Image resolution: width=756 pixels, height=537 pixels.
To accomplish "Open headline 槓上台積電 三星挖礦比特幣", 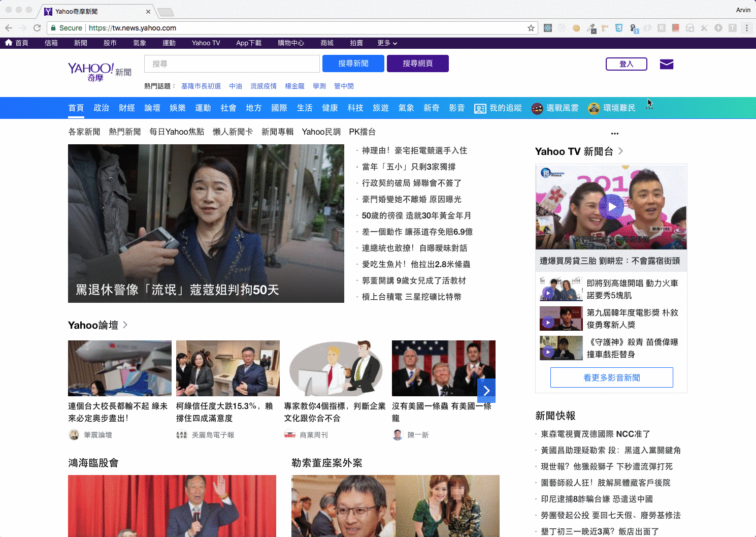I will click(x=411, y=297).
